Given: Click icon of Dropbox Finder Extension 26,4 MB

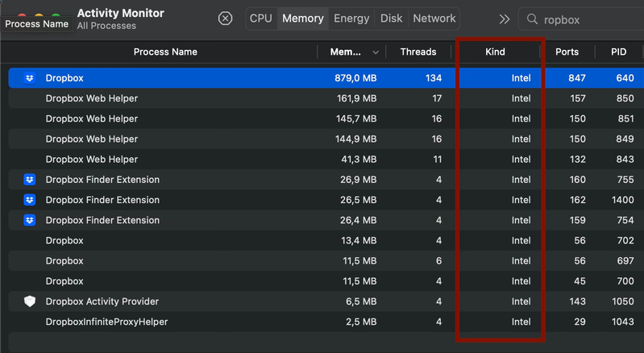Looking at the screenshot, I should pyautogui.click(x=30, y=220).
